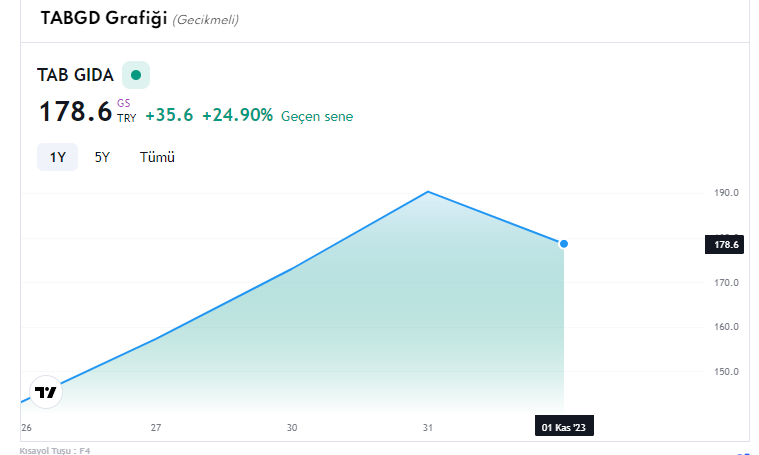Viewport: 759px width, 455px height.
Task: Click the TAB GIDA symbol name
Action: point(76,75)
